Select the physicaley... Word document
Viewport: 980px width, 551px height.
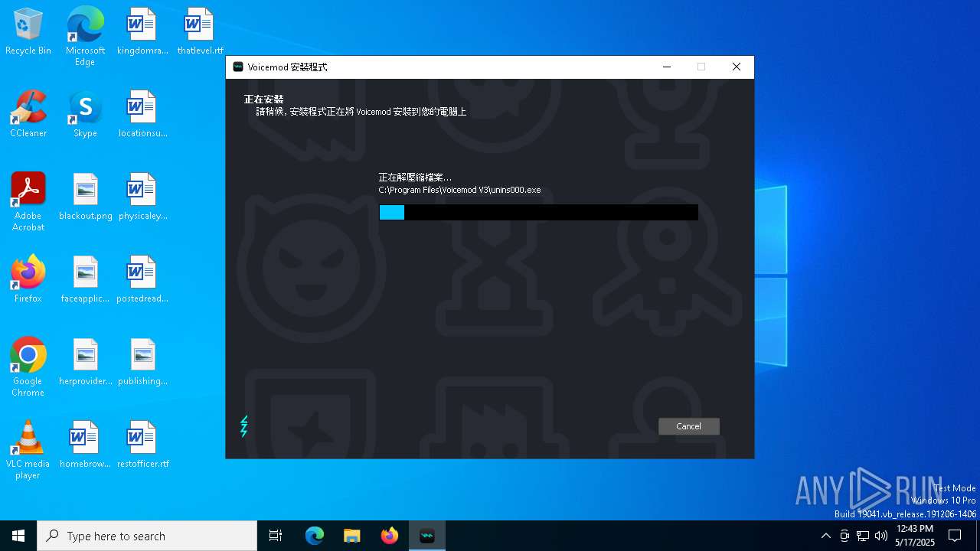pos(142,197)
